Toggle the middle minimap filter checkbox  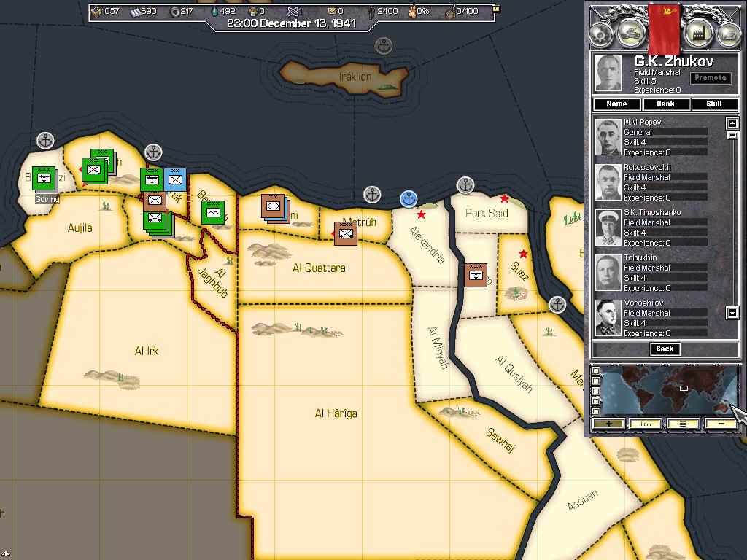click(596, 392)
